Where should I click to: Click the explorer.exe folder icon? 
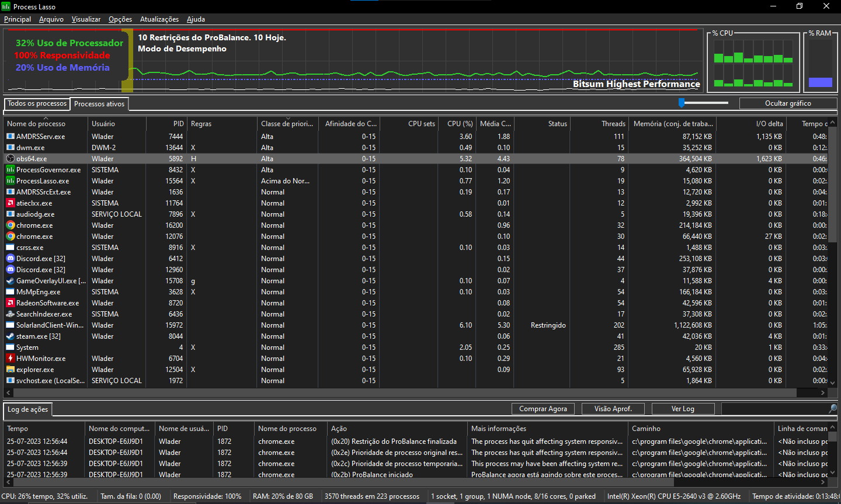pyautogui.click(x=11, y=370)
